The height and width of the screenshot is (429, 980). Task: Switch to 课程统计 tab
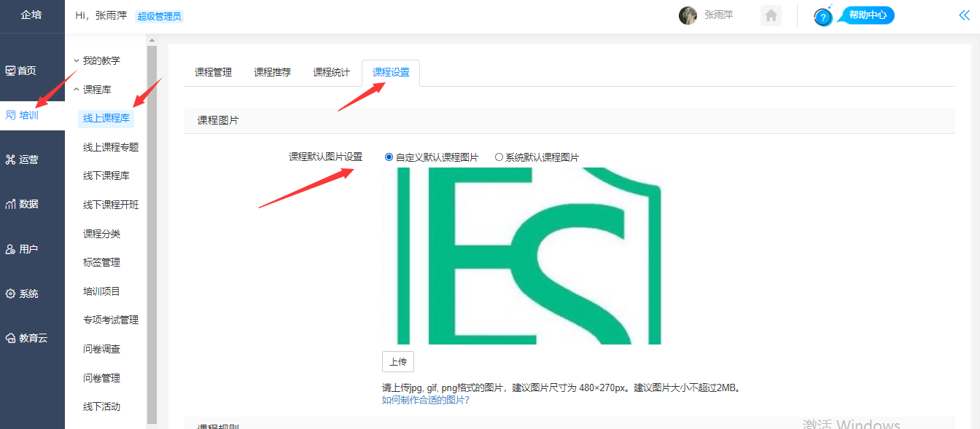tap(331, 72)
